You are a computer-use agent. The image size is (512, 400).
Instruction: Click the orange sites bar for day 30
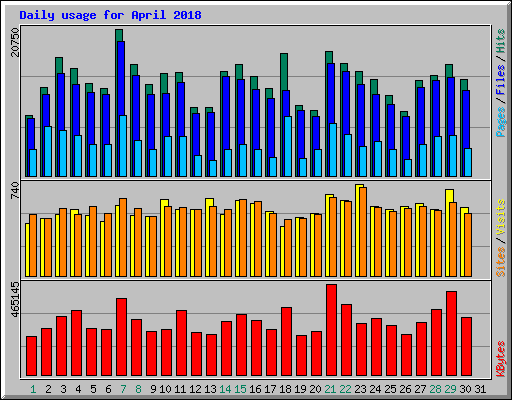pyautogui.click(x=468, y=245)
